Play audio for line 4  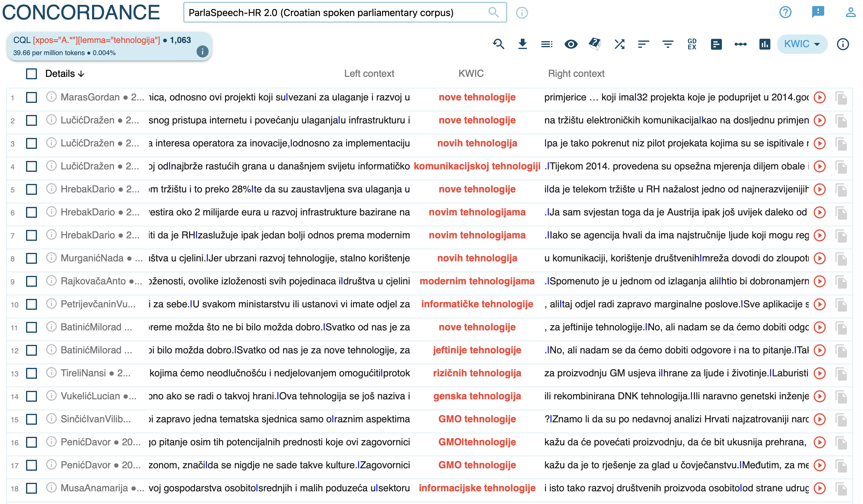[x=819, y=167]
